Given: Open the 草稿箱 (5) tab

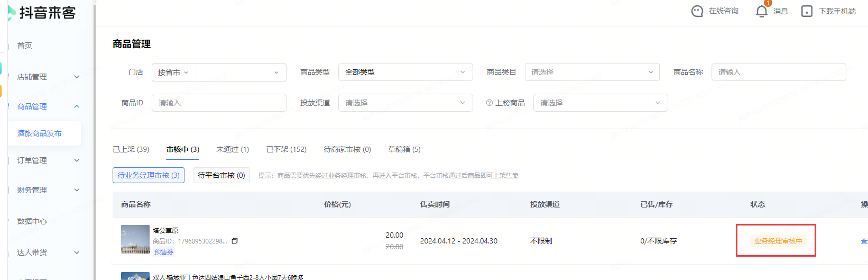Looking at the screenshot, I should click(404, 149).
